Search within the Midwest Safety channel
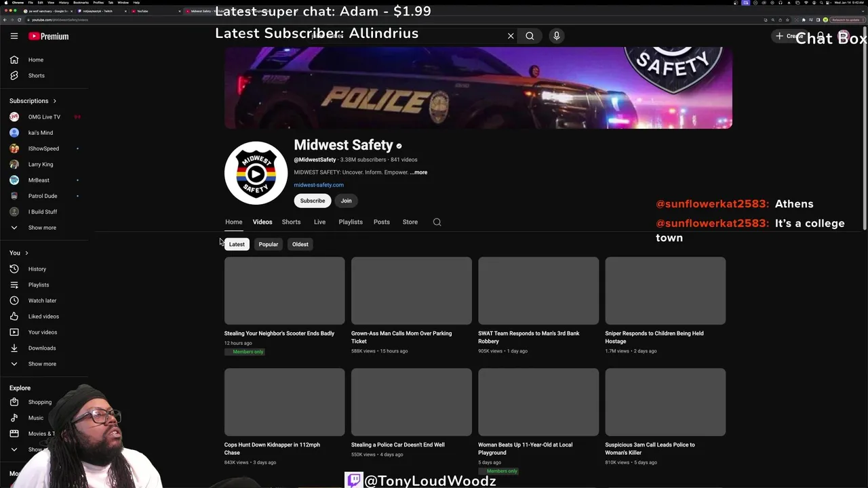868x488 pixels. [437, 222]
